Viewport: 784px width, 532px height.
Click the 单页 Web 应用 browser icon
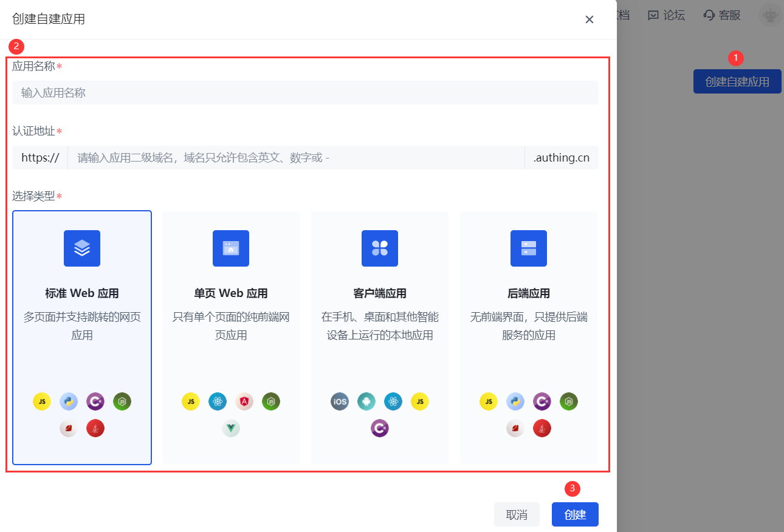click(x=231, y=248)
